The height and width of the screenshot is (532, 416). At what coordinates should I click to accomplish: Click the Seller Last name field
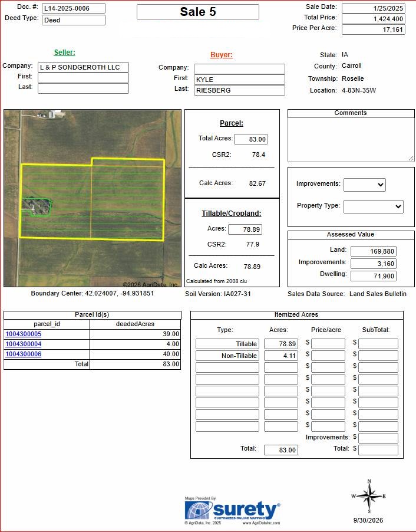coord(84,88)
